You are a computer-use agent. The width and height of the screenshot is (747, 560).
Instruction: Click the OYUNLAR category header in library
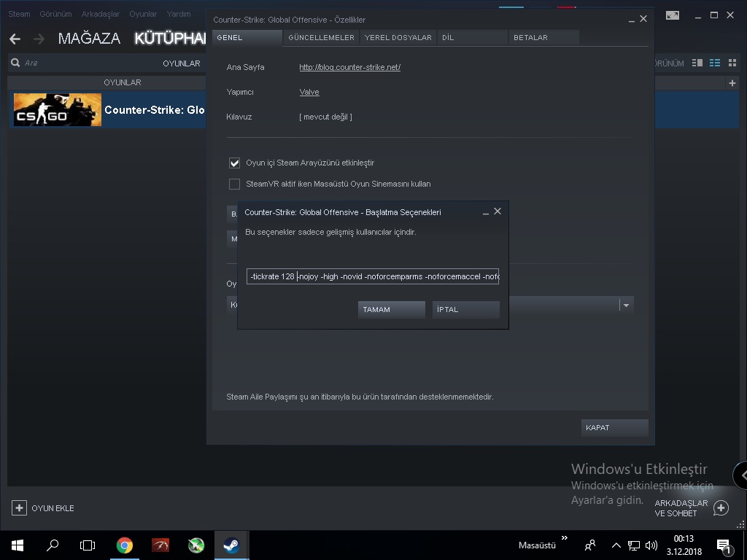click(x=123, y=82)
